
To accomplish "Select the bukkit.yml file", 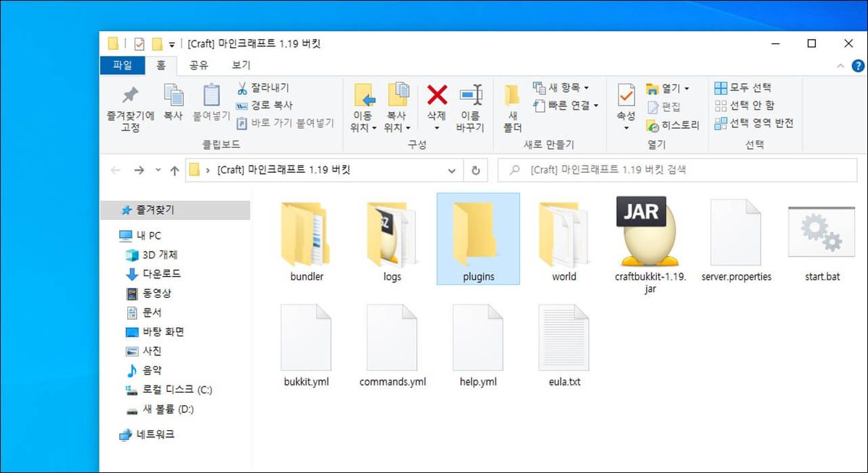I will pyautogui.click(x=307, y=346).
